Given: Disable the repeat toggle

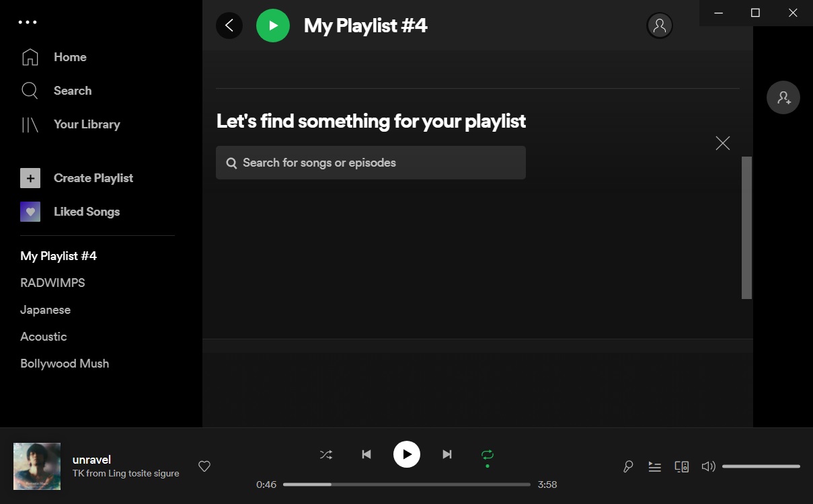Looking at the screenshot, I should pos(488,454).
